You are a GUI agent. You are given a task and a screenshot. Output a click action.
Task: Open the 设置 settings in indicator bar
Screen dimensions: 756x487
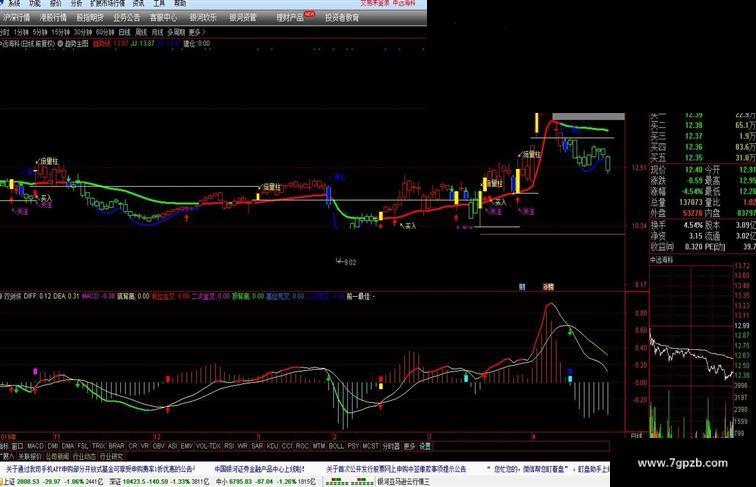tap(425, 446)
